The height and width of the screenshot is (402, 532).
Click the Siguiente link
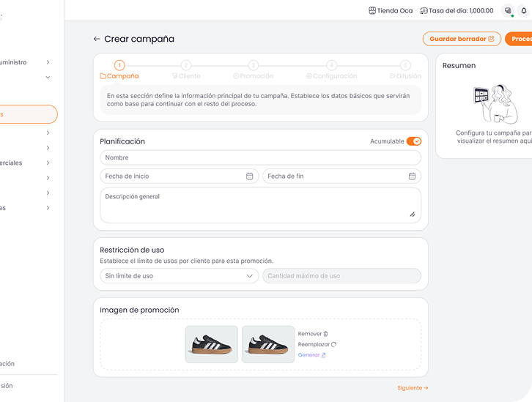(413, 388)
